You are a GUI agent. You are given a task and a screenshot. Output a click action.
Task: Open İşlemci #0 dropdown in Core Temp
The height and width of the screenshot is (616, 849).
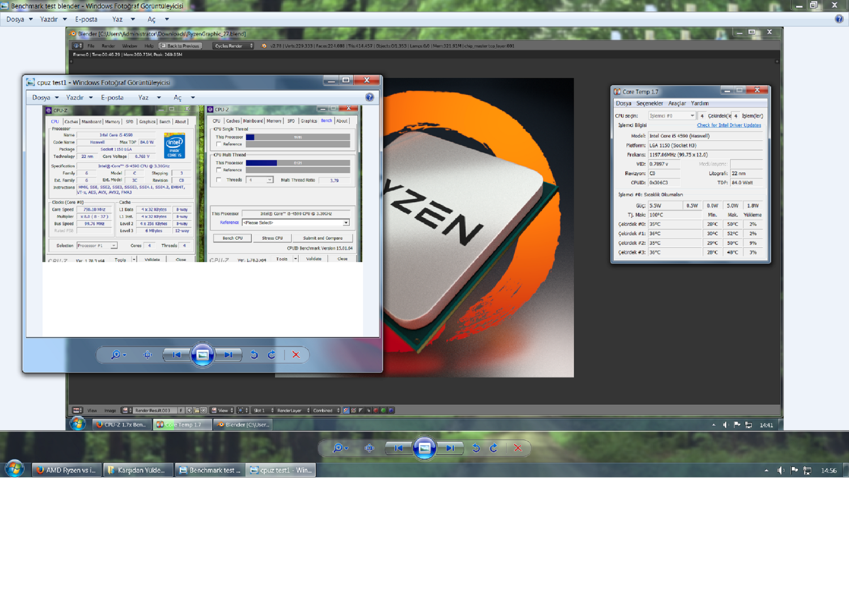(672, 116)
